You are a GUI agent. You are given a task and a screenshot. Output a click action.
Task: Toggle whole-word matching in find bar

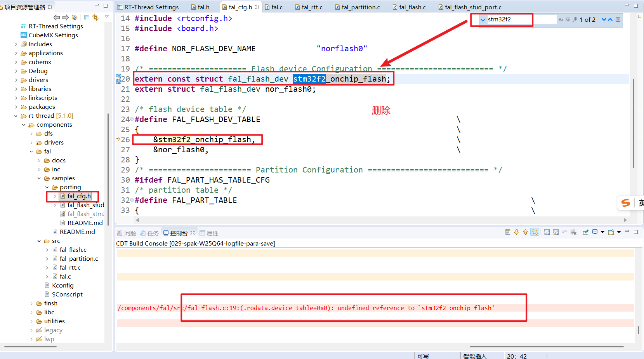(x=568, y=19)
